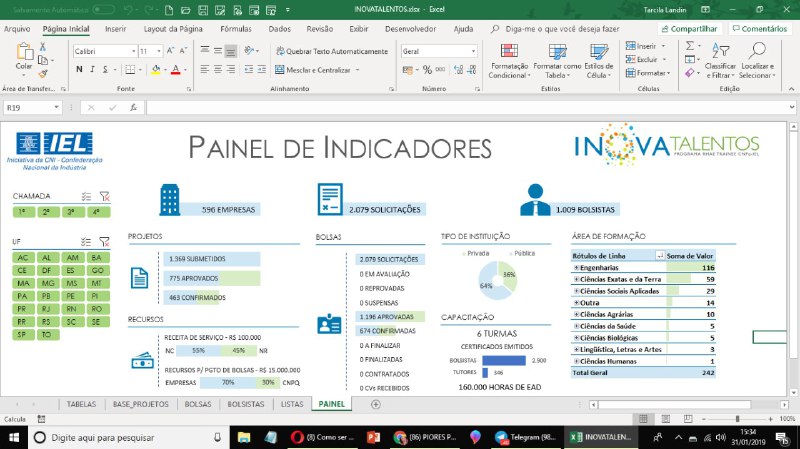Open Rótulos de Linha filter dropdown
The width and height of the screenshot is (800, 449).
(660, 256)
